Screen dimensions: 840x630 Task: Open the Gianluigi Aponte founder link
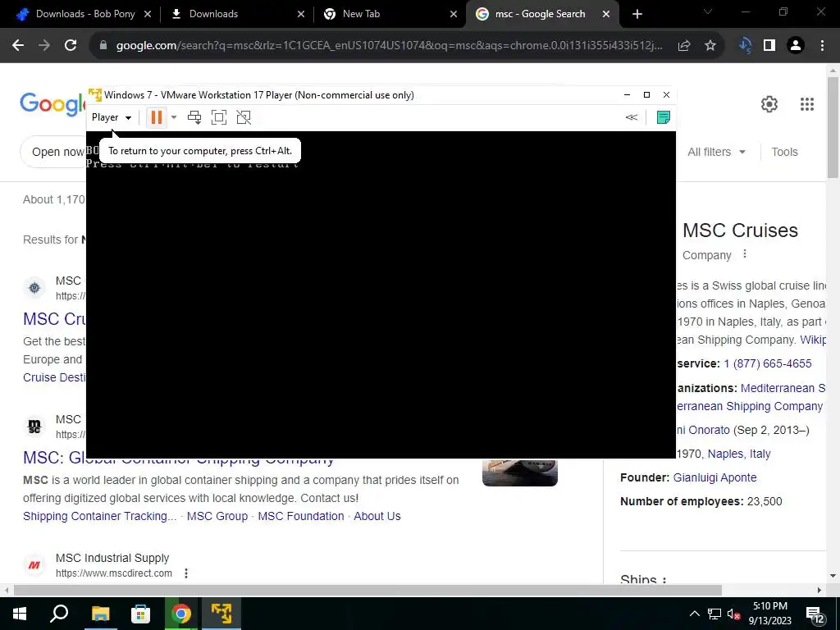(x=714, y=478)
